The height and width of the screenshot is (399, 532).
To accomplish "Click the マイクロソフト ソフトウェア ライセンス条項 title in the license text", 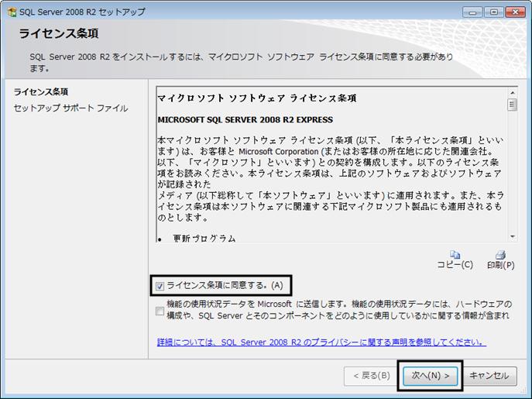I will pos(257,98).
